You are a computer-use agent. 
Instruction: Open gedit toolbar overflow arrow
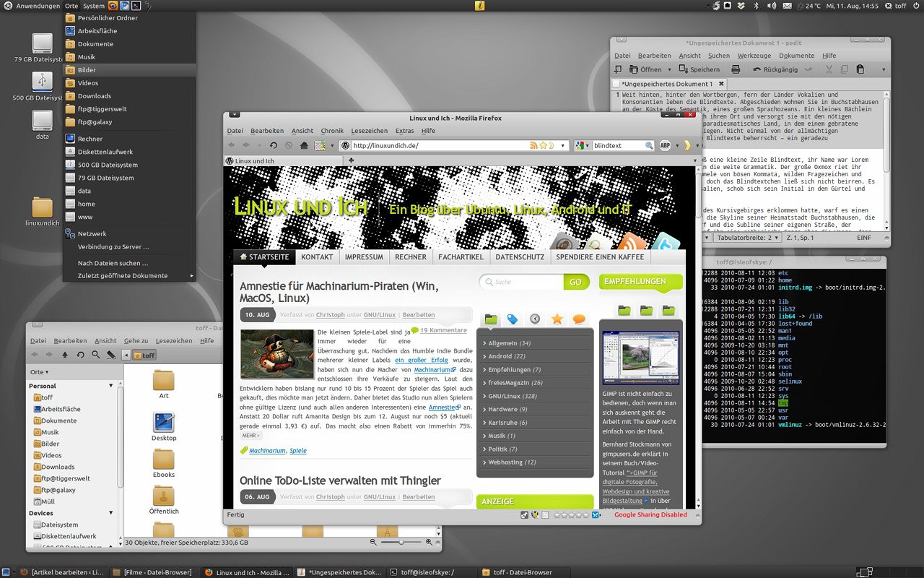click(884, 69)
